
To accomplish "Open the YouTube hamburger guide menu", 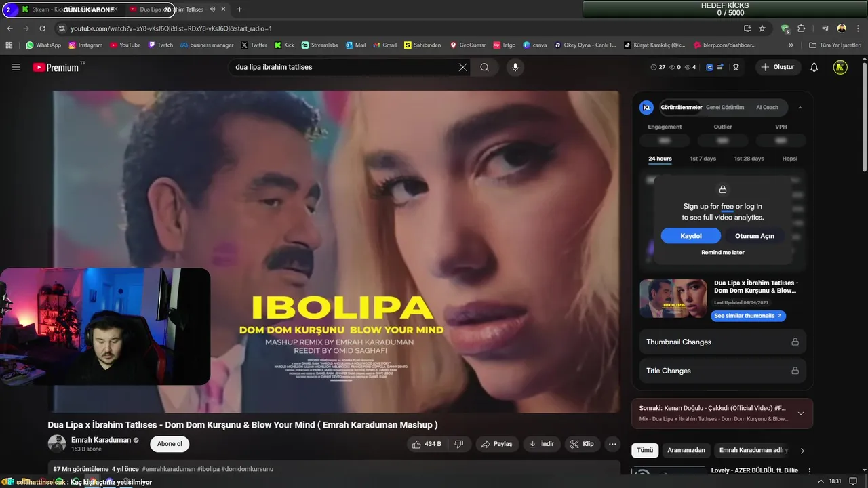I will pos(16,67).
